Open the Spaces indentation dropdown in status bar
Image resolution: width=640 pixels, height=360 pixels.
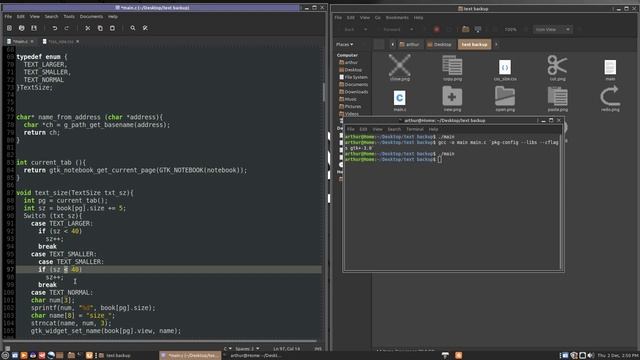point(247,349)
